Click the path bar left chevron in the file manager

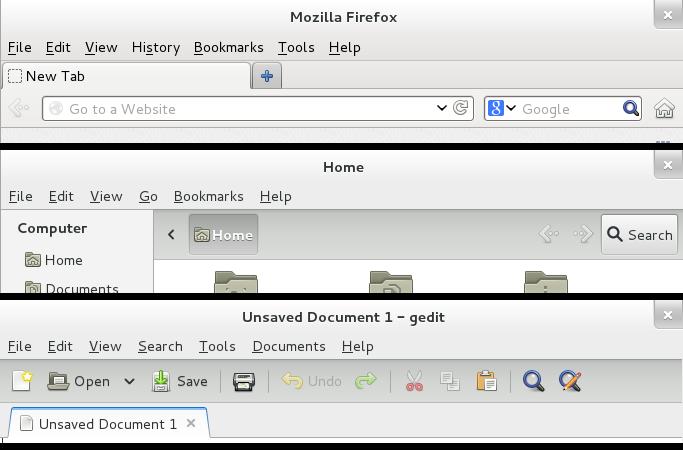[x=171, y=235]
